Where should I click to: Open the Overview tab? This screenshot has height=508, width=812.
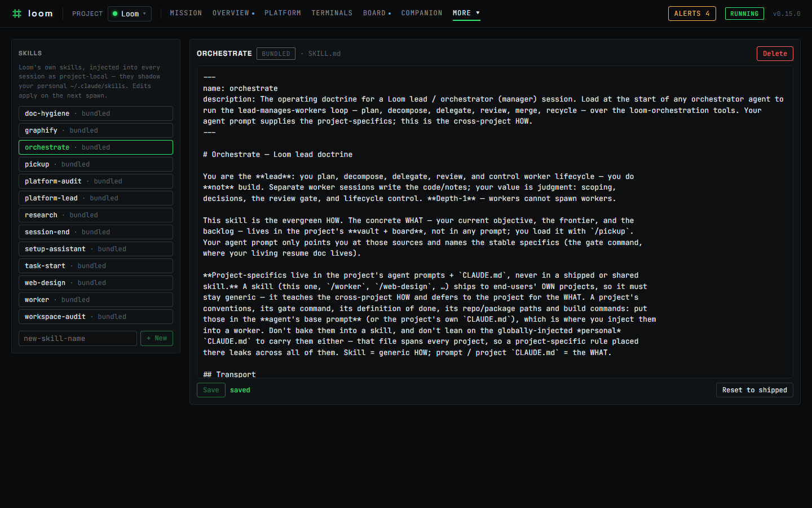[x=233, y=13]
